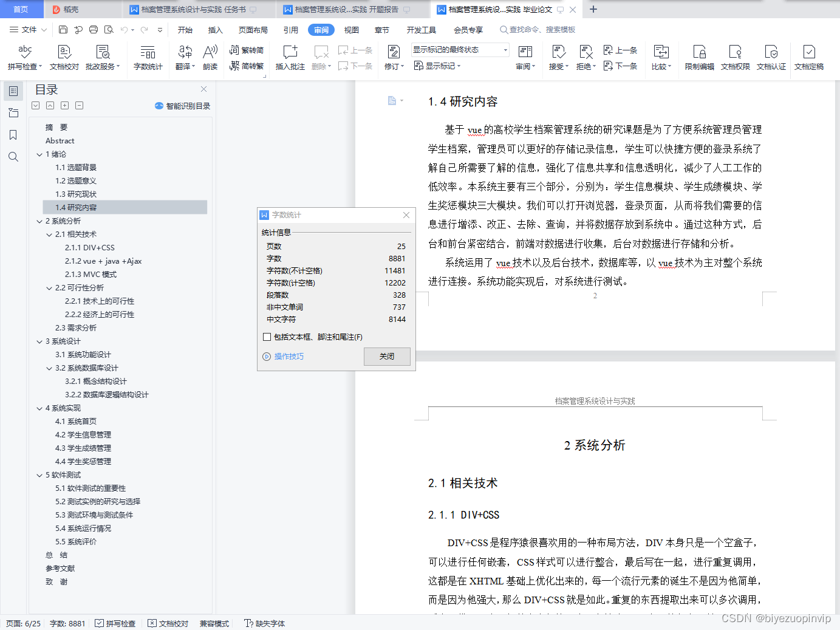Select 参考文献 in the outline panel
The height and width of the screenshot is (630, 840).
click(60, 568)
